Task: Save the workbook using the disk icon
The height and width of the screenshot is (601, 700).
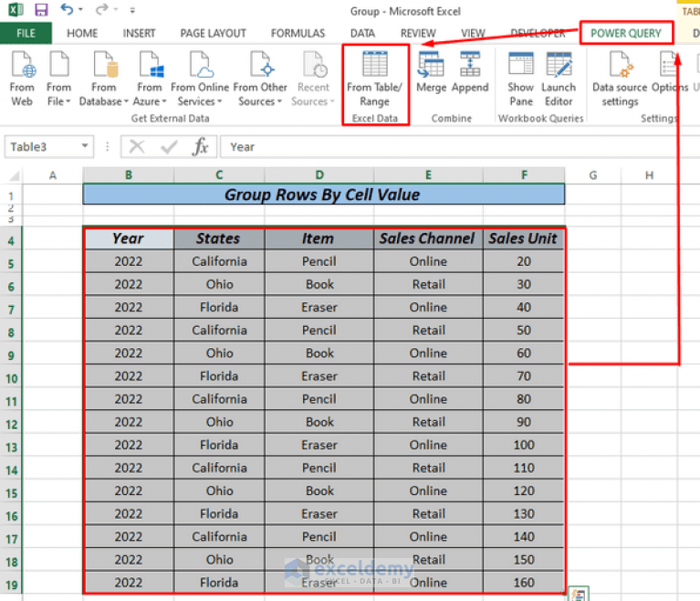Action: tap(41, 10)
